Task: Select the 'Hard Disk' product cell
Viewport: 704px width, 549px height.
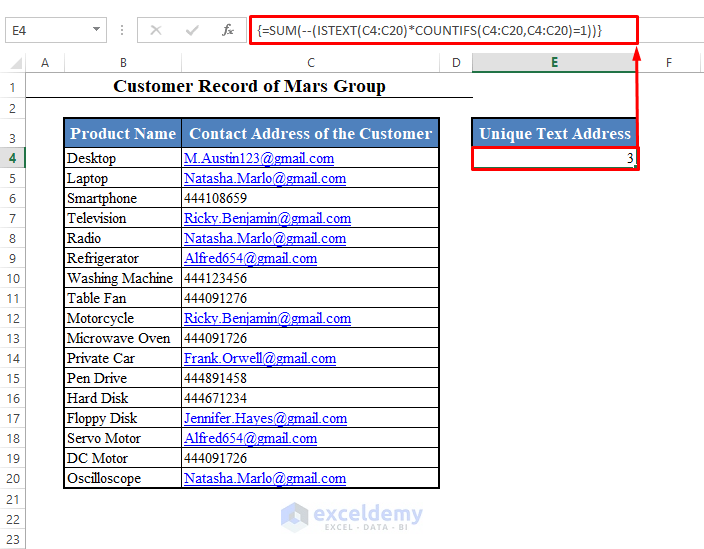Action: point(123,398)
